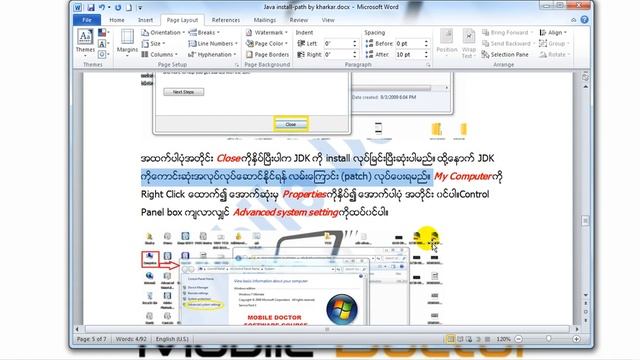Open the Watermark dropdown

(x=267, y=33)
